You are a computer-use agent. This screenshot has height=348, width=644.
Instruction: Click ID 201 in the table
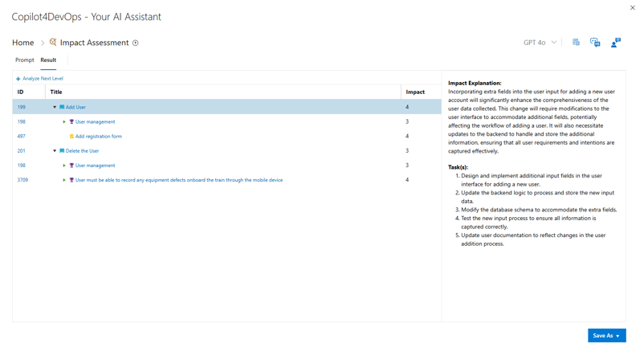22,151
